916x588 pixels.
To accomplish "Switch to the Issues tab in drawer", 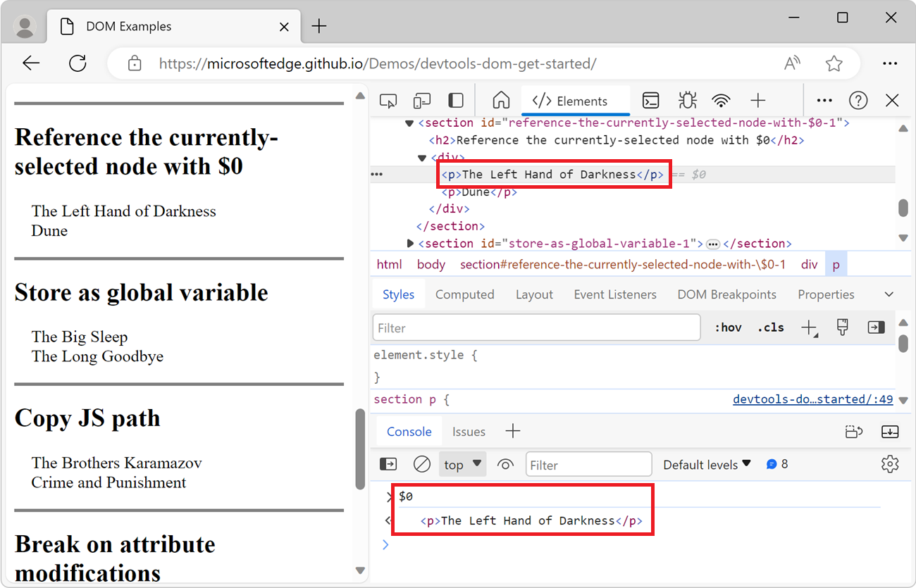I will tap(469, 432).
